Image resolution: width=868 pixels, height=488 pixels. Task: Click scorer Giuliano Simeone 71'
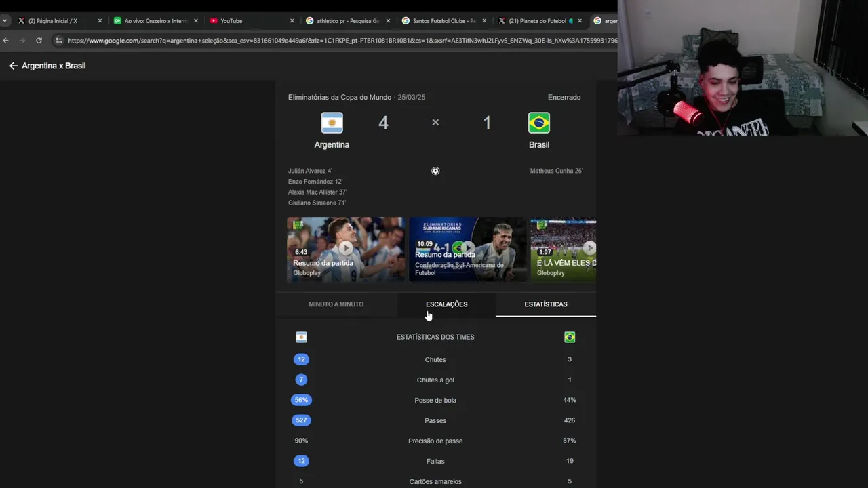(x=317, y=203)
